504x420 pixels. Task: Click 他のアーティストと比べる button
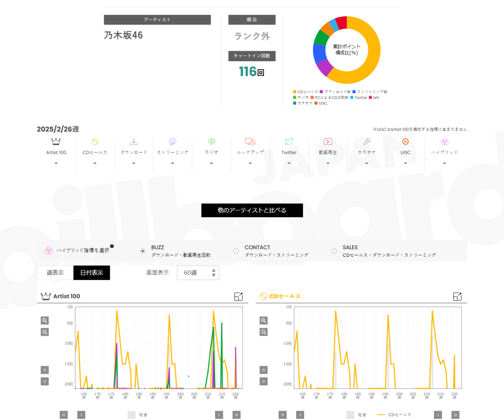[252, 210]
